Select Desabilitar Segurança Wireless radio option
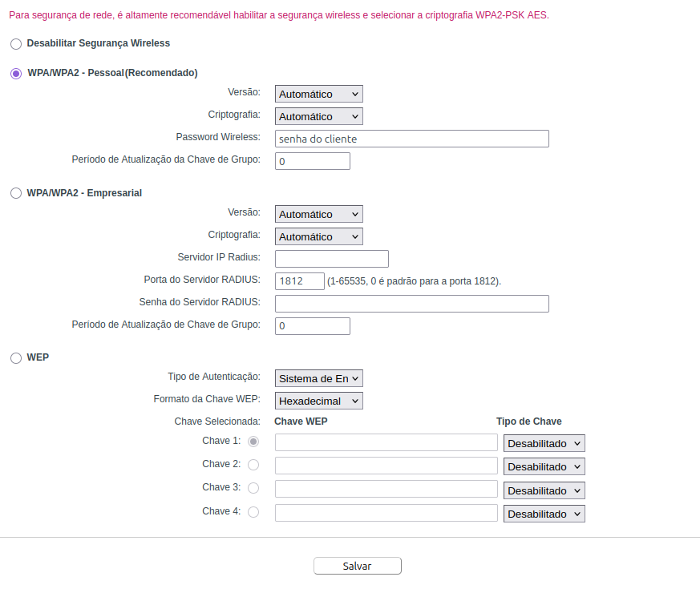The image size is (700, 593). coord(16,43)
